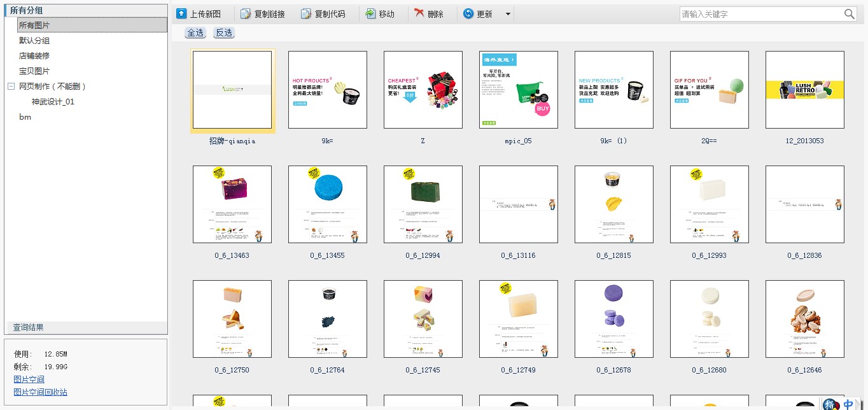Select the 0_6_13463 purple soap thumbnail

click(232, 204)
